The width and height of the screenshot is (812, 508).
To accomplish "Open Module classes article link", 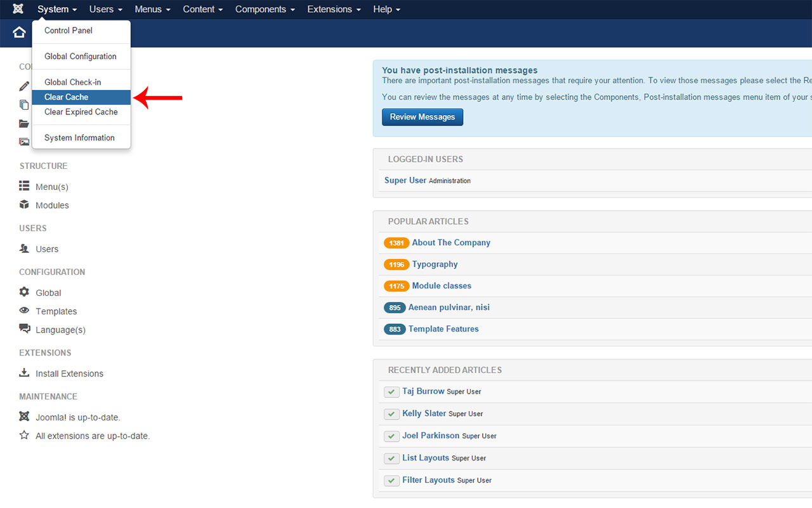I will 442,286.
